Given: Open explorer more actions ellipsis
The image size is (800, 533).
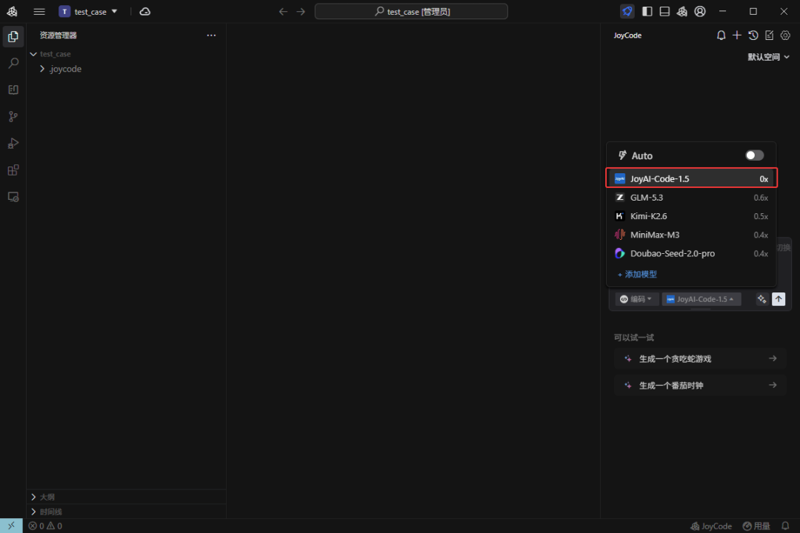Looking at the screenshot, I should pos(211,35).
